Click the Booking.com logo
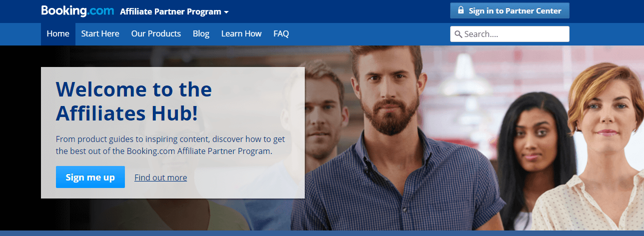This screenshot has height=236, width=644. [x=77, y=10]
